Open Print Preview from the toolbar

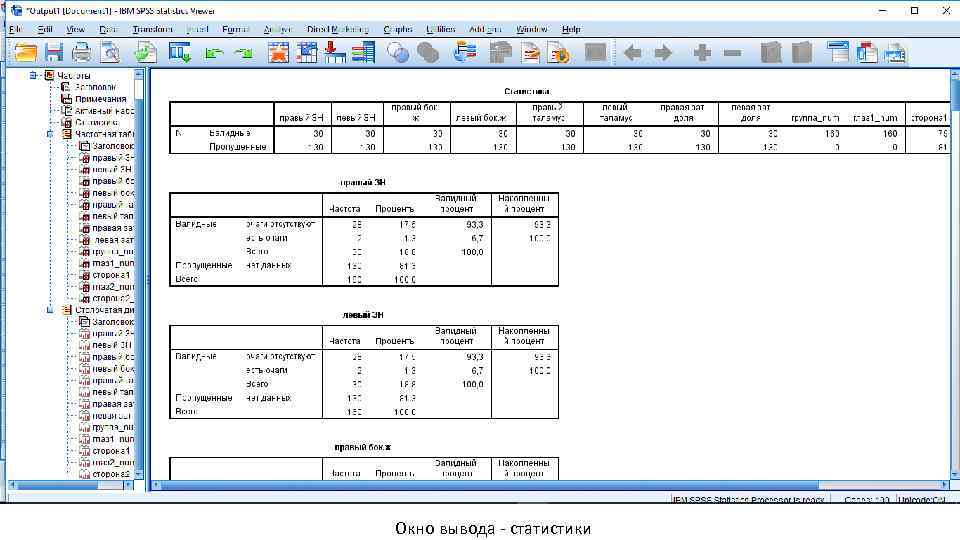(x=111, y=53)
